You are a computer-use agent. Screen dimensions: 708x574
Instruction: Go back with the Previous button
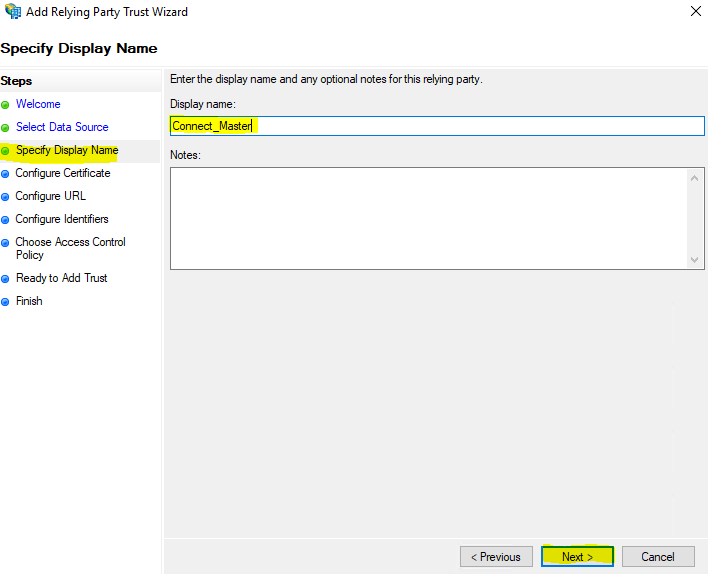pyautogui.click(x=496, y=556)
